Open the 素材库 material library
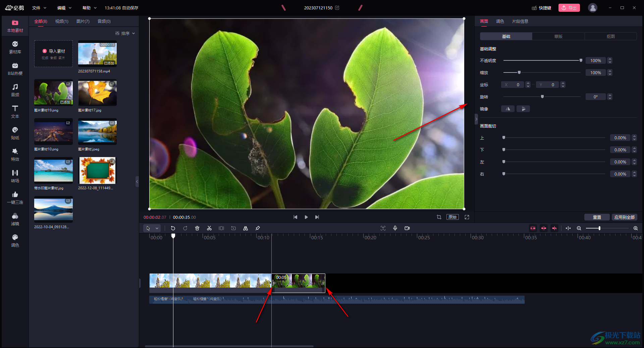644x348 pixels. [x=15, y=48]
